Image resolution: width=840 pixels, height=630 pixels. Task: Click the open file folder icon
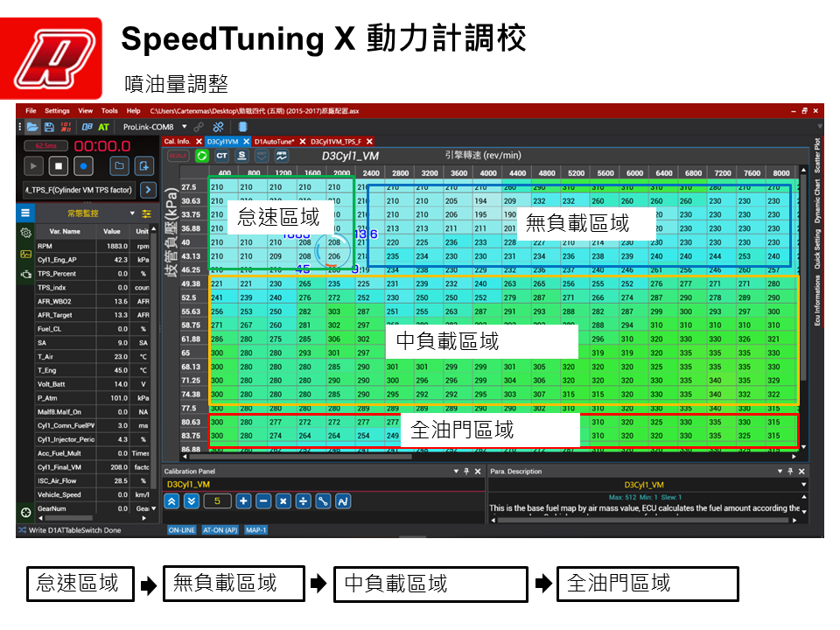33,127
